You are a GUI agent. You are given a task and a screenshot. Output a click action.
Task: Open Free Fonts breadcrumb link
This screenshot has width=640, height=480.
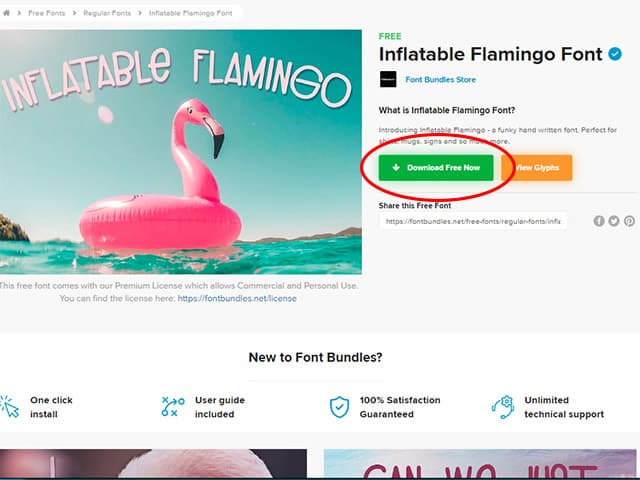point(47,13)
